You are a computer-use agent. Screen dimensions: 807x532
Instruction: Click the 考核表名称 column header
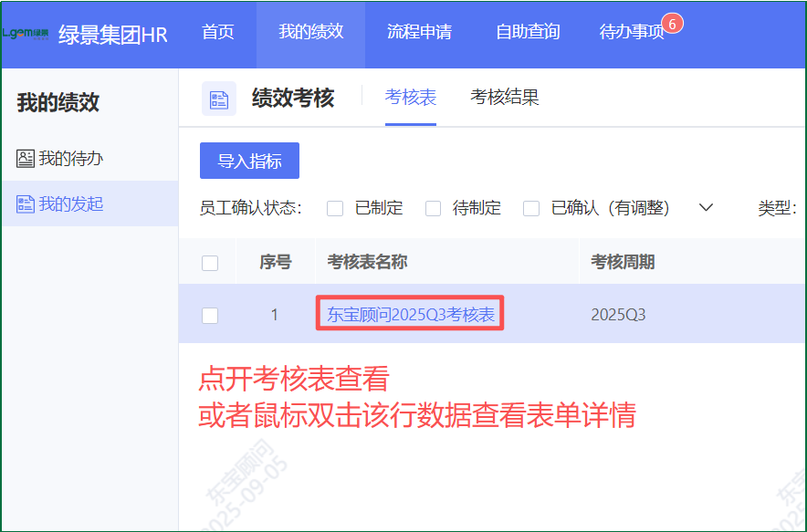367,263
